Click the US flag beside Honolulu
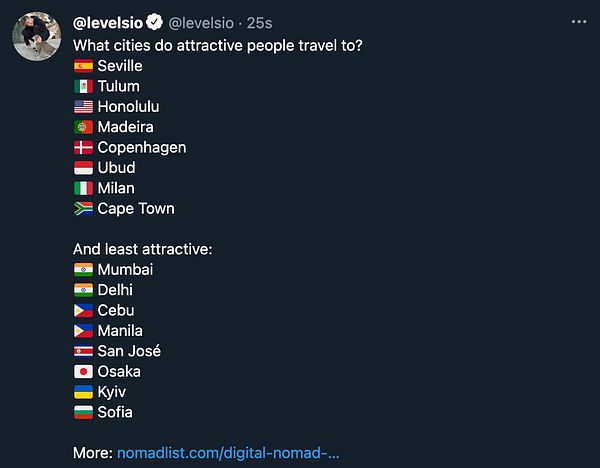 (83, 107)
